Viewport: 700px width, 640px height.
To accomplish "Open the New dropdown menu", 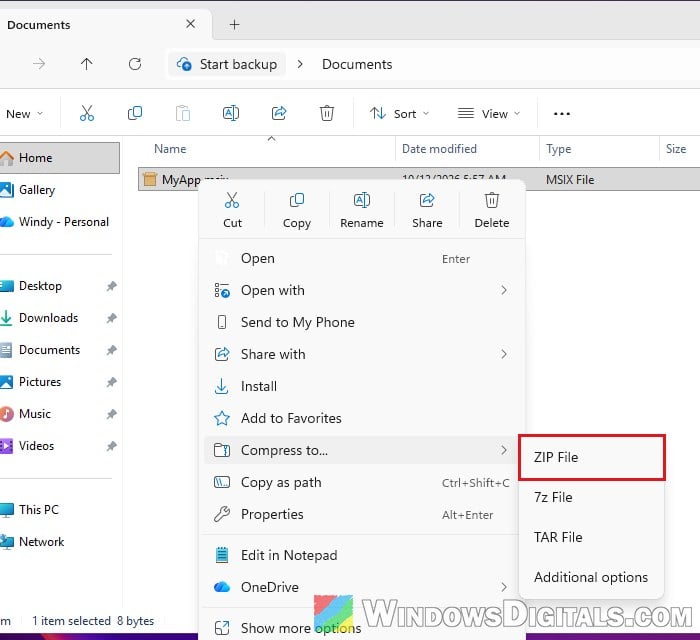I will click(25, 114).
